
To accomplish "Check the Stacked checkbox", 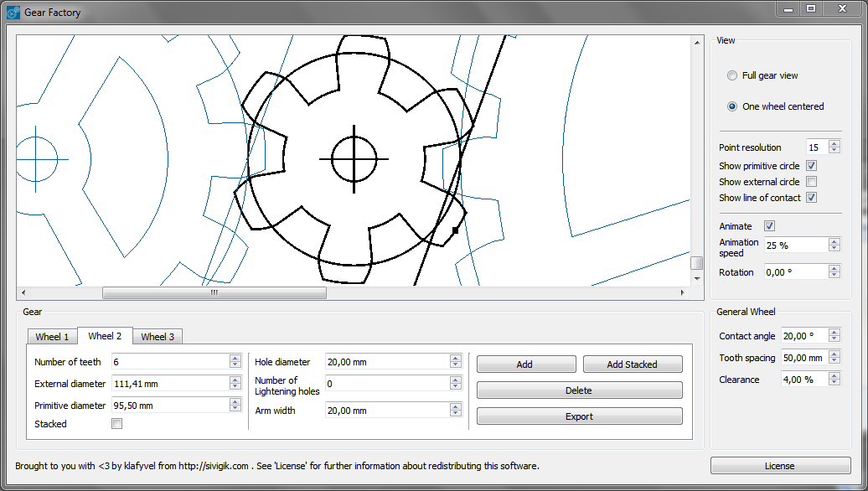I will pyautogui.click(x=116, y=423).
